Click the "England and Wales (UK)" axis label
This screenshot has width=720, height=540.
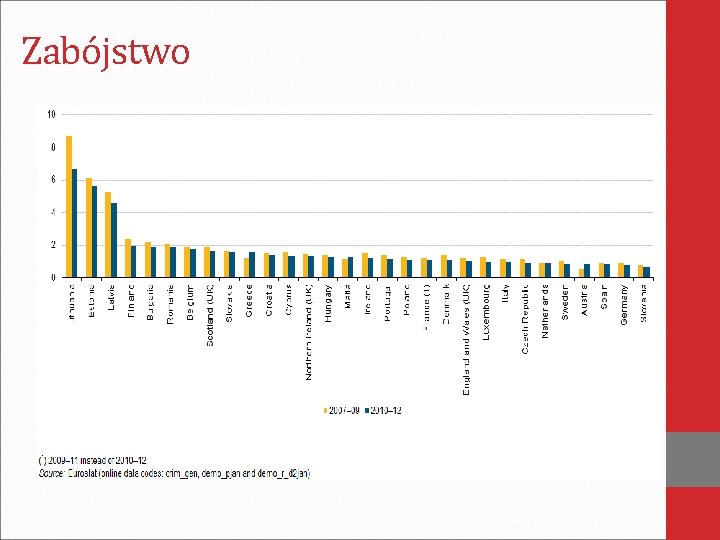point(466,340)
